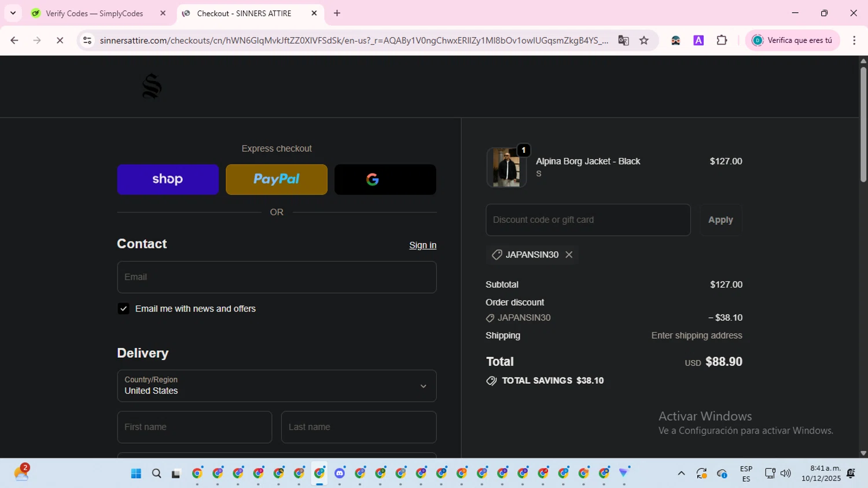This screenshot has width=868, height=488.
Task: Follow the Sign in link
Action: point(423,245)
